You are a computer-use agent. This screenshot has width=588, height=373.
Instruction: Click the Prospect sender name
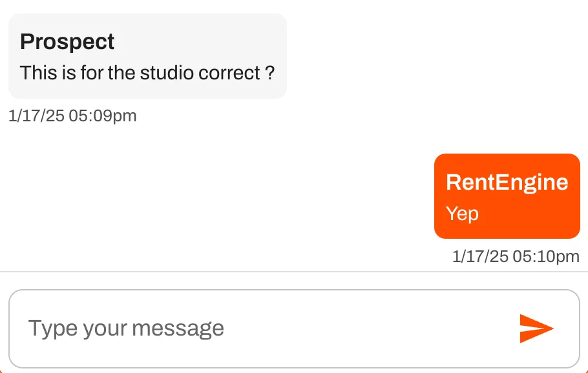pyautogui.click(x=67, y=41)
